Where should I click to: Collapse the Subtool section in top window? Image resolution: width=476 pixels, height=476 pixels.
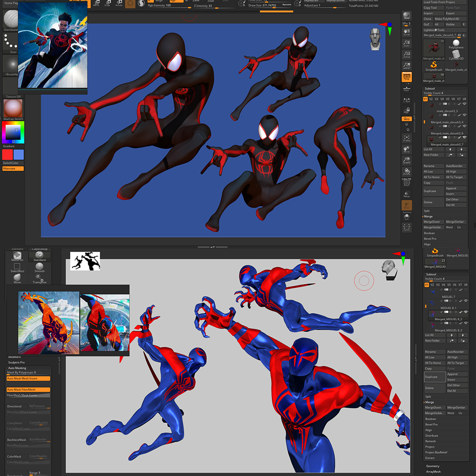point(430,88)
